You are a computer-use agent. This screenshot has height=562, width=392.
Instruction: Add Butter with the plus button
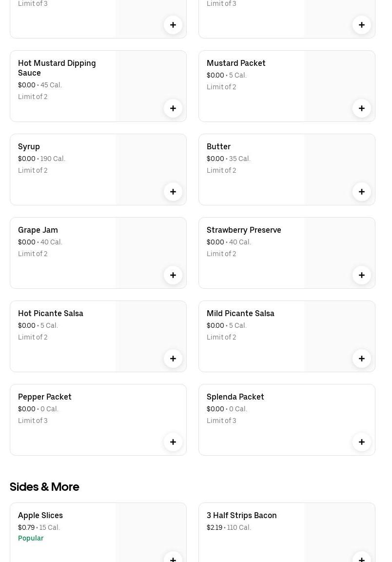[362, 192]
